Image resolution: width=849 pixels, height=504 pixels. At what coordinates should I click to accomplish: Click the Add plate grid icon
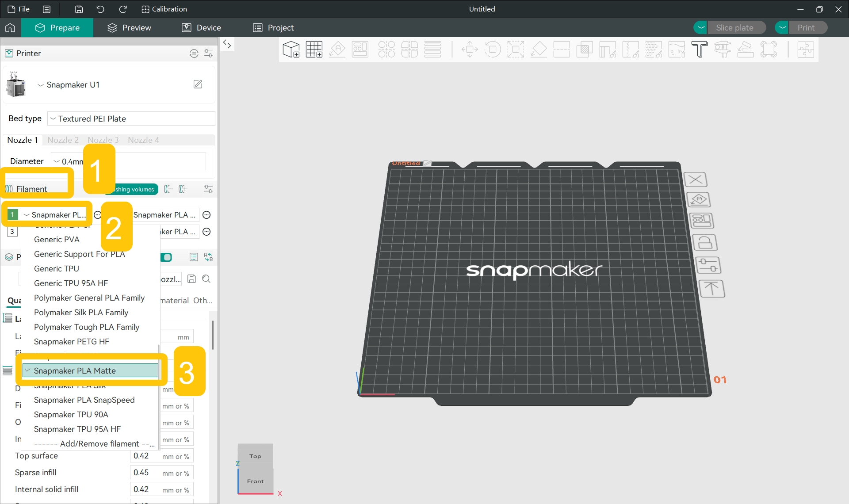click(x=314, y=50)
